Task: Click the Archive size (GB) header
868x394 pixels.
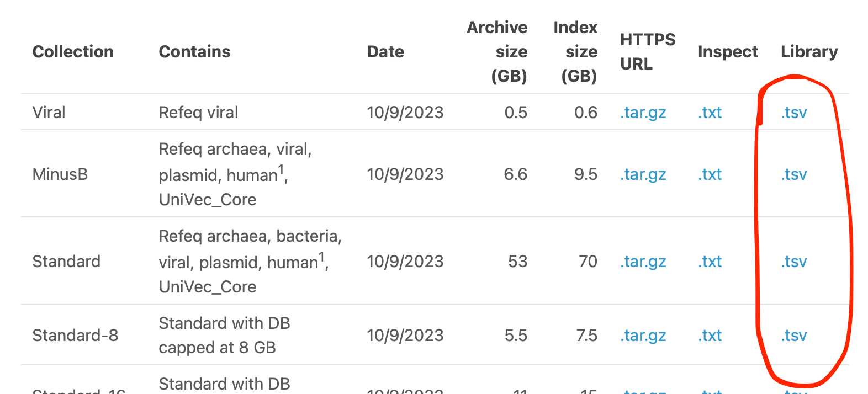Action: [x=498, y=52]
